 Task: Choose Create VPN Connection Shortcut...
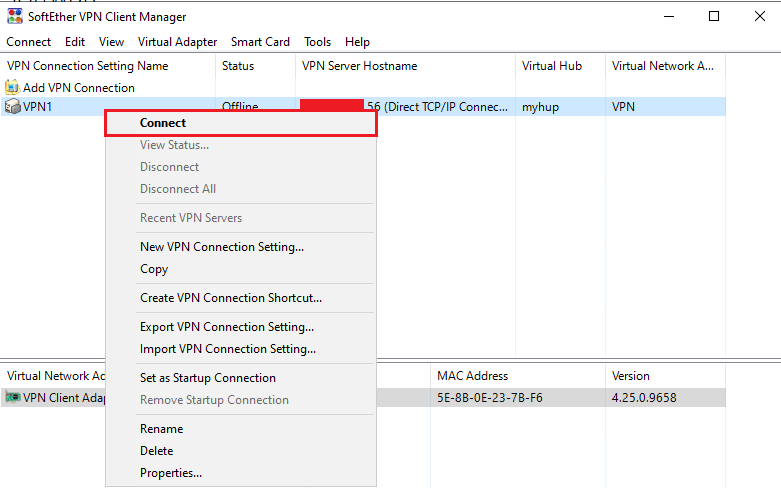pyautogui.click(x=241, y=298)
